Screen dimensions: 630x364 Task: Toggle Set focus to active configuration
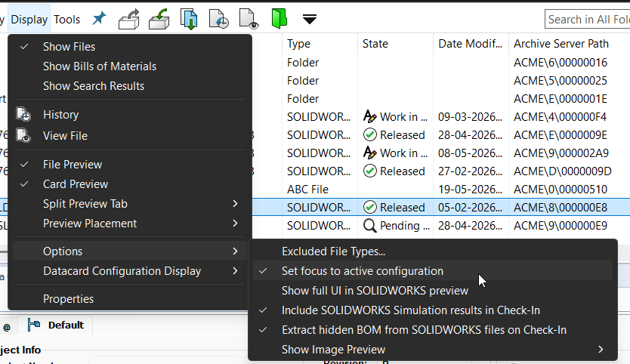[x=433, y=271]
